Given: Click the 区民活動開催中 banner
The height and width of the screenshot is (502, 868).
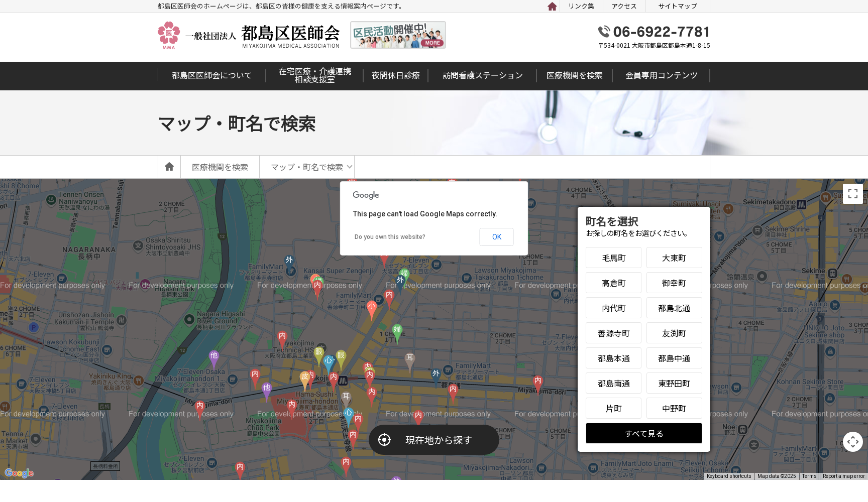Looking at the screenshot, I should pyautogui.click(x=397, y=35).
